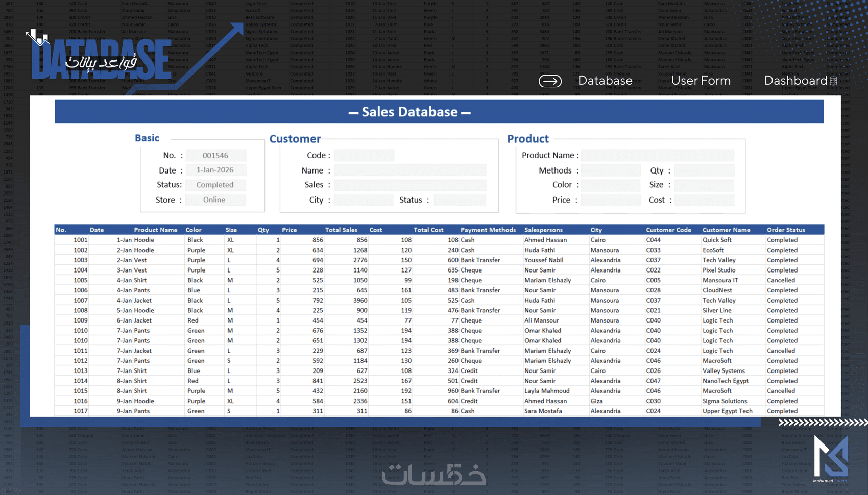
Task: Select customer name cell Mansoura IT
Action: (720, 280)
